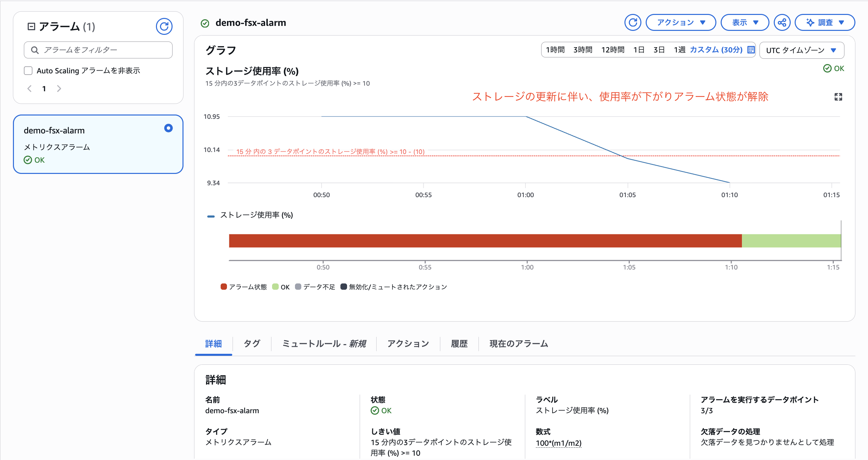Screen dimensions: 868x460
Task: Open the アクション dropdown menu
Action: tap(680, 23)
